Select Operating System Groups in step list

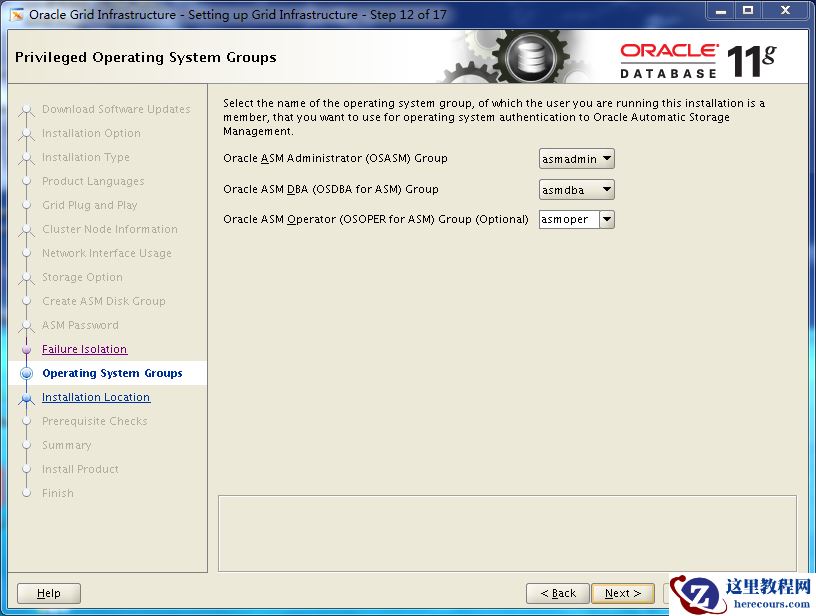[x=112, y=373]
